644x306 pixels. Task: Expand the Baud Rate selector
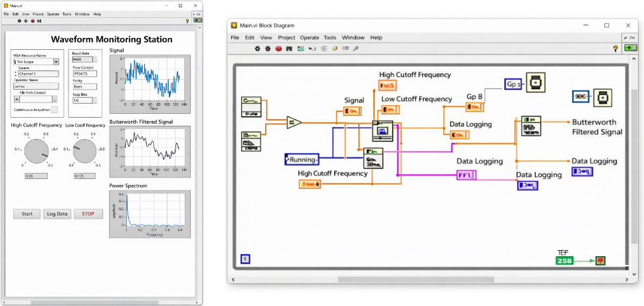tap(94, 59)
